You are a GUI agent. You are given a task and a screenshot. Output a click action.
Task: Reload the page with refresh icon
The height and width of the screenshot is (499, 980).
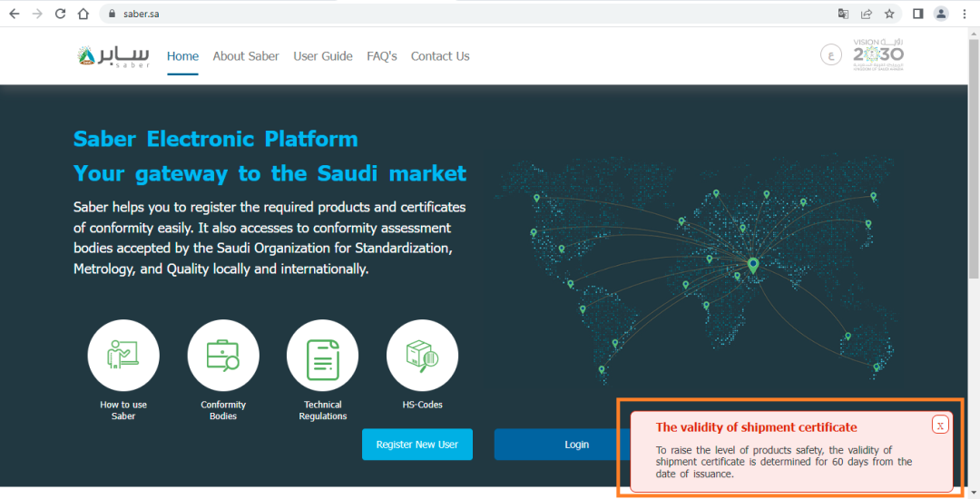click(x=60, y=14)
